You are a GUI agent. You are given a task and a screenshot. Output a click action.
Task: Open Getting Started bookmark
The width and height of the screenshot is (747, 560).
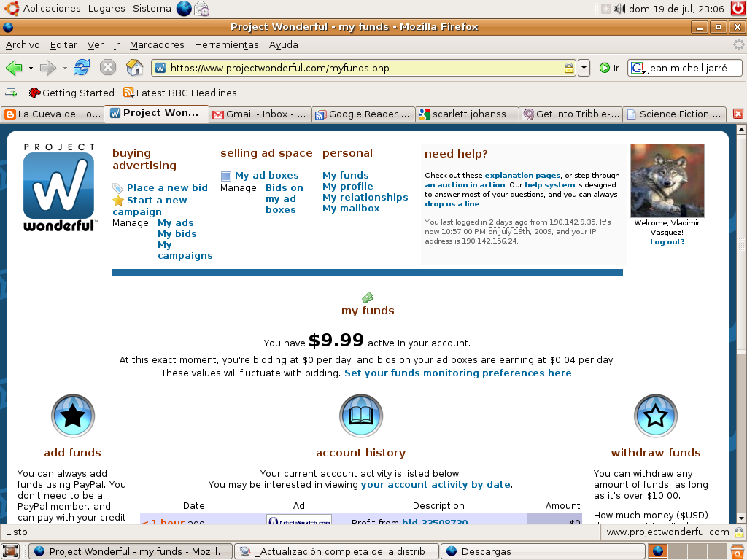coord(71,93)
